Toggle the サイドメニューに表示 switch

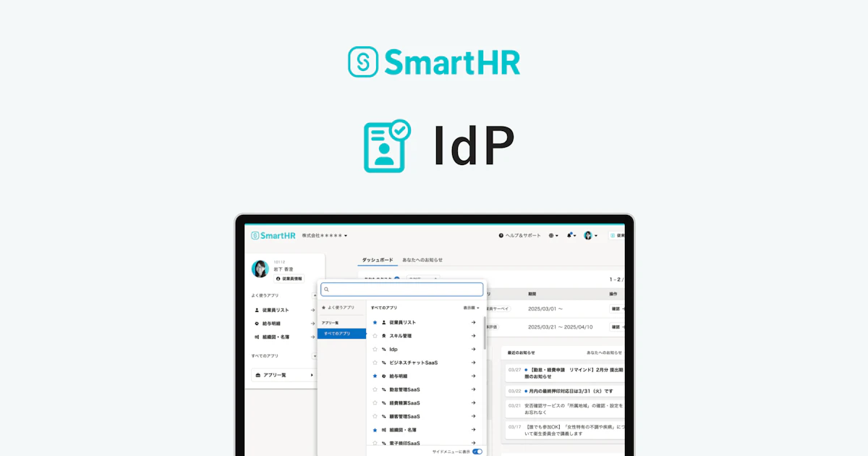[x=477, y=452]
